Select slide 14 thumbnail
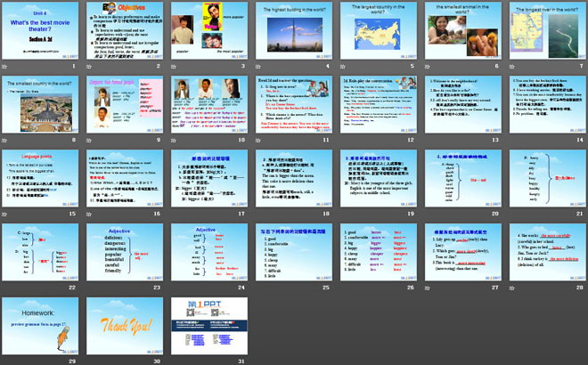 point(548,104)
